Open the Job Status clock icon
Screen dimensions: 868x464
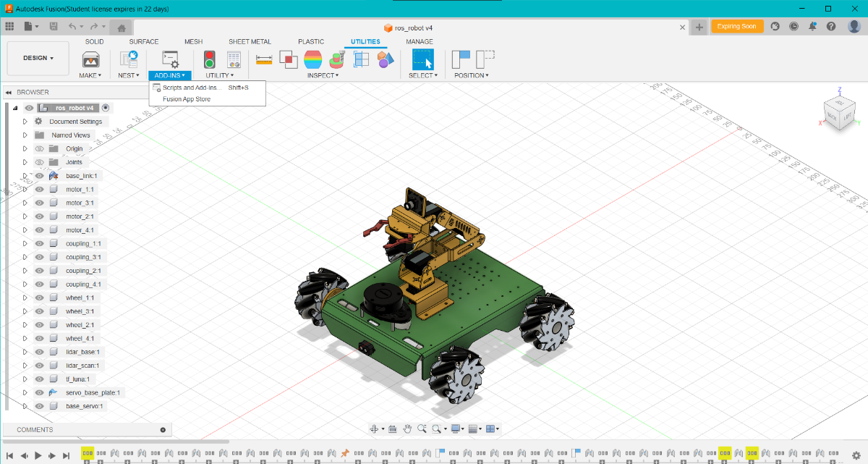794,26
